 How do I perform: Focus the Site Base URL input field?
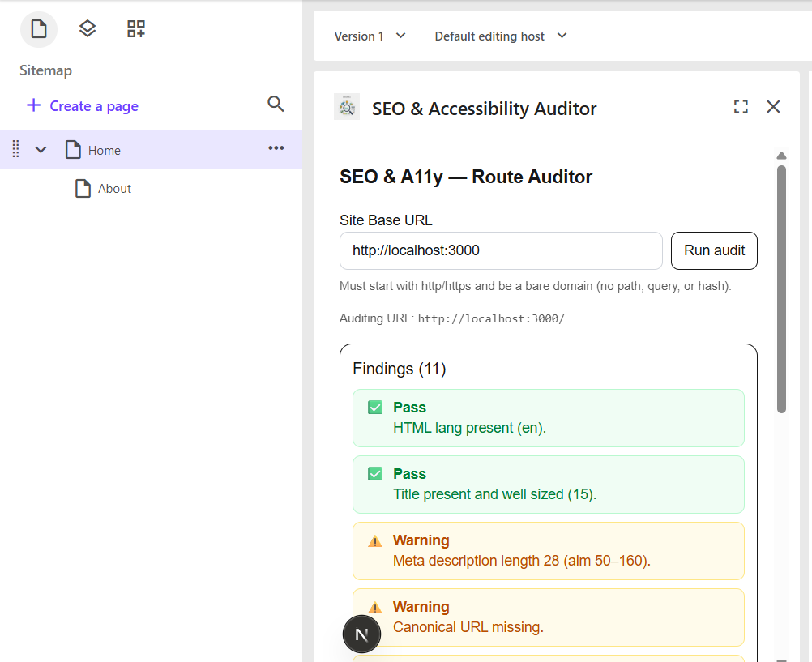coord(501,250)
